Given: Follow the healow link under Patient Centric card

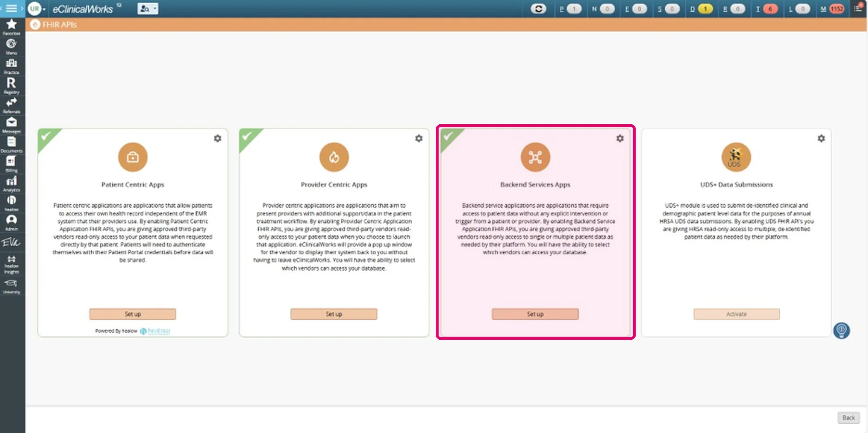Looking at the screenshot, I should click(155, 331).
